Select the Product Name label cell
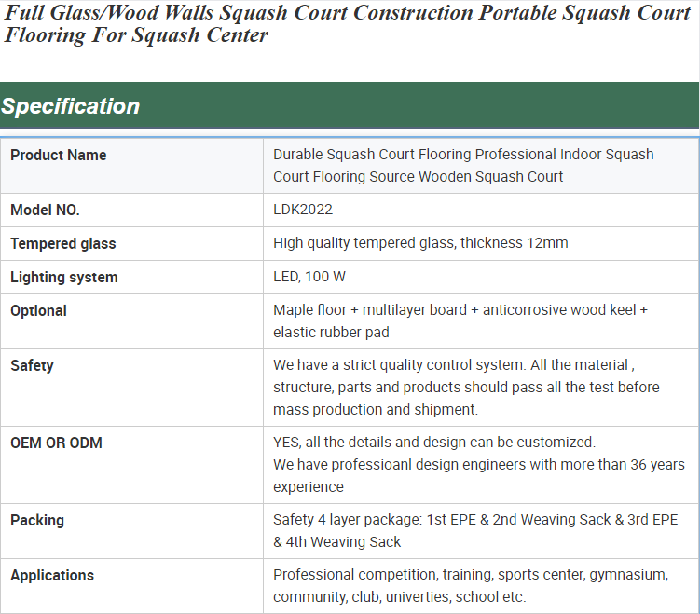 [x=59, y=156]
